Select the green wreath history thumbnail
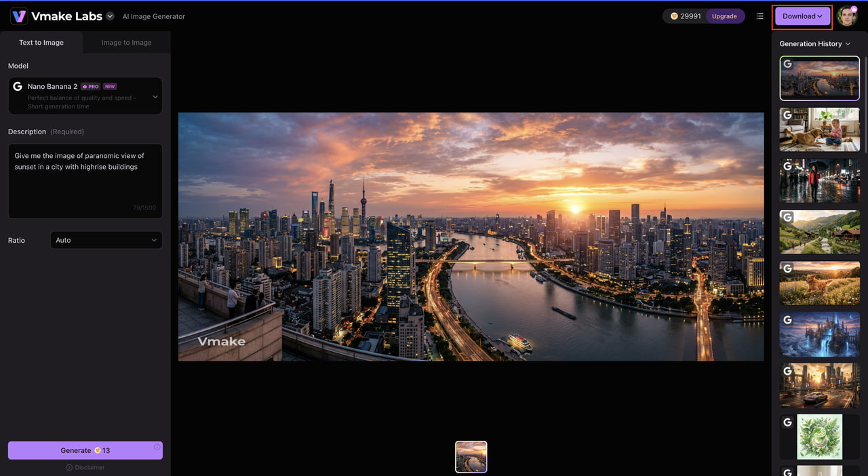The image size is (868, 476). click(x=820, y=437)
